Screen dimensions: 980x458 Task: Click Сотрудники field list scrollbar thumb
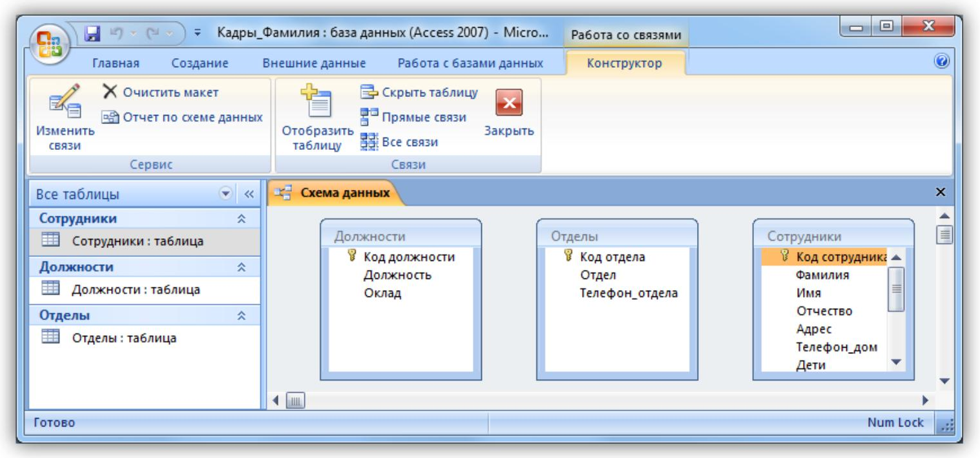pyautogui.click(x=896, y=289)
